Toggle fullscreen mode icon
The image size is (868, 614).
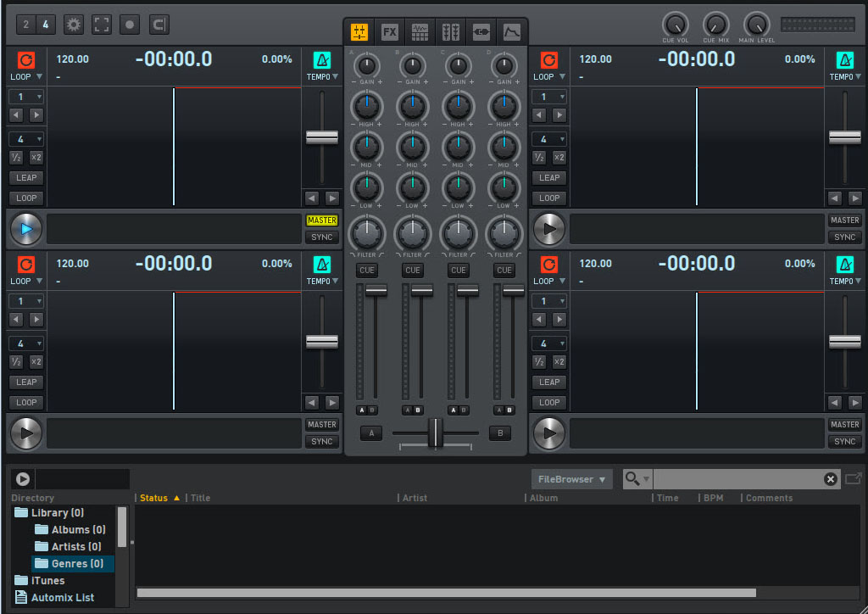click(x=102, y=25)
